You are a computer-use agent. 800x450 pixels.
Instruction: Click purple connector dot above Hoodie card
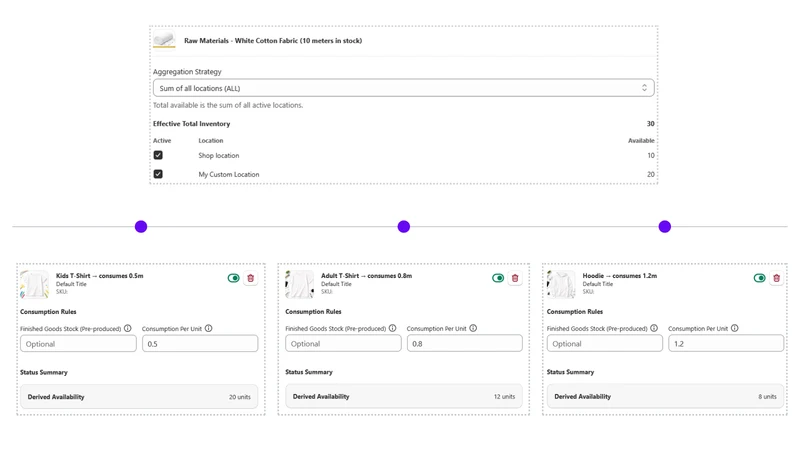click(x=664, y=227)
